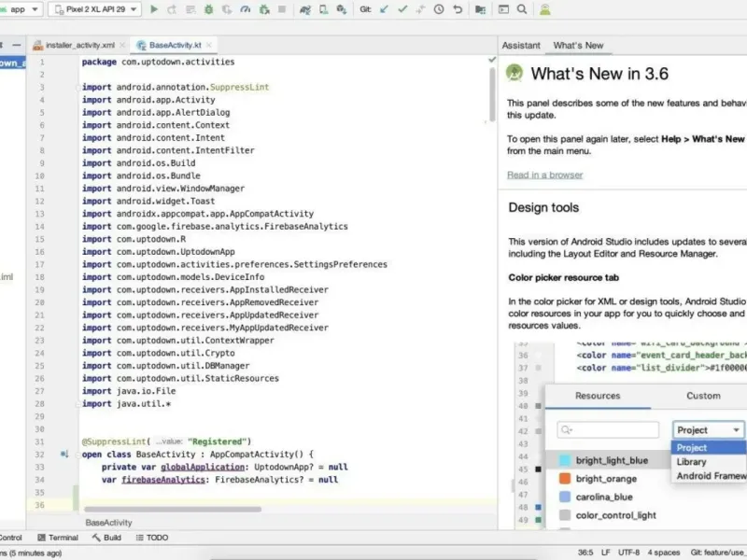Show Git history using the clock icon

pyautogui.click(x=439, y=9)
